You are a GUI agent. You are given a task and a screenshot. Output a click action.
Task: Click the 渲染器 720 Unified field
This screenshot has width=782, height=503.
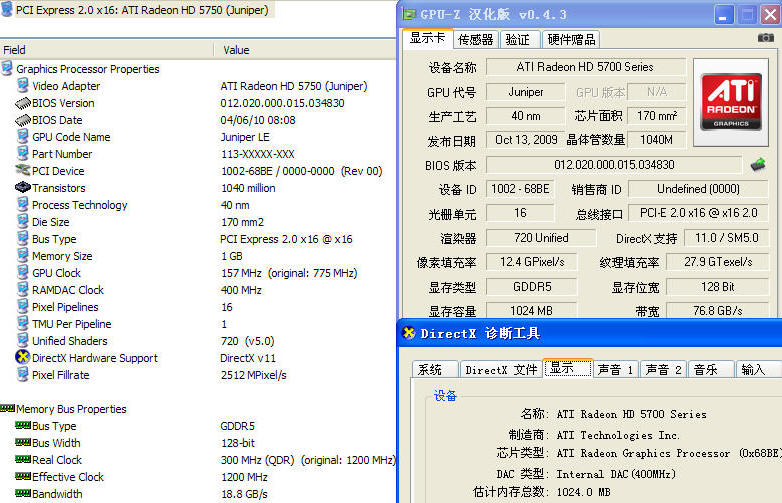541,238
